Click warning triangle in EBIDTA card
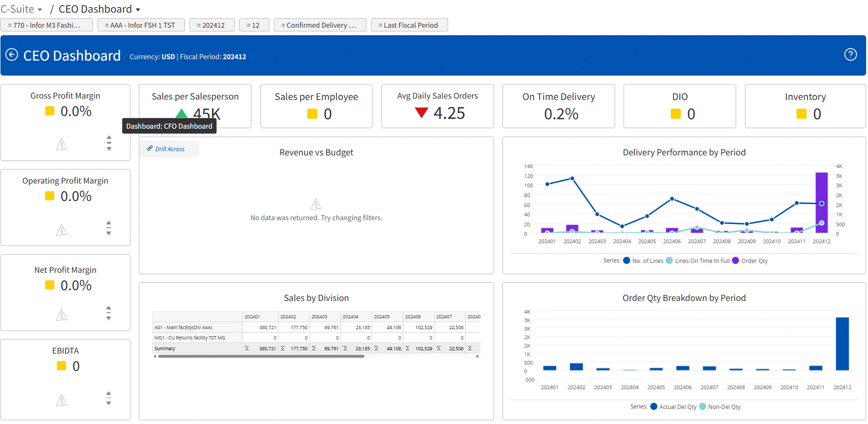Screen dimensions: 868x424 (x=62, y=401)
